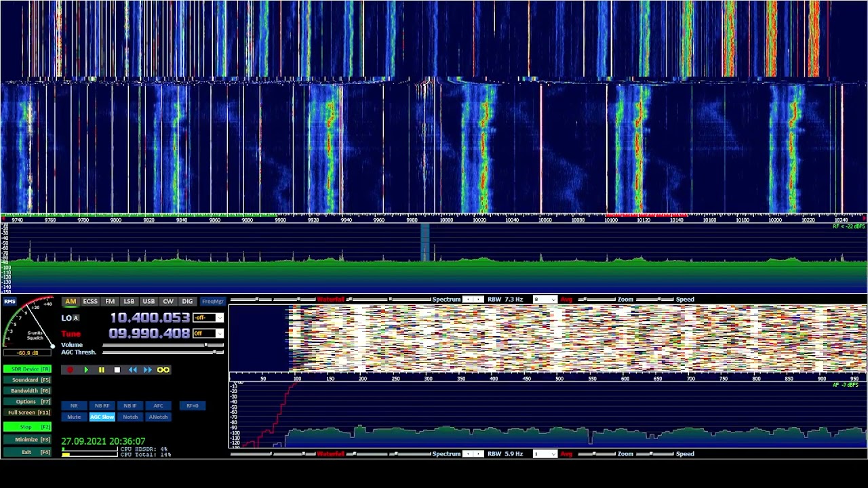Toggle NR noise reduction
The height and width of the screenshot is (488, 868).
(x=74, y=406)
